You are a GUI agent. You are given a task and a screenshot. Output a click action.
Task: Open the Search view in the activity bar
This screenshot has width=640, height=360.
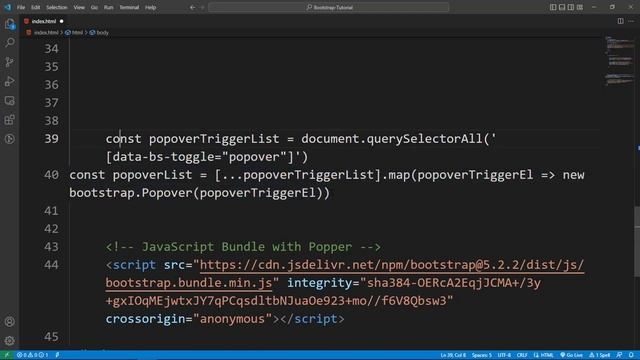click(9, 42)
